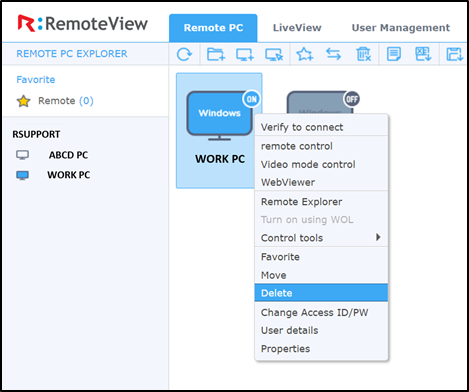The height and width of the screenshot is (392, 469).
Task: Click the yellow star icon beside Remote
Action: (23, 101)
